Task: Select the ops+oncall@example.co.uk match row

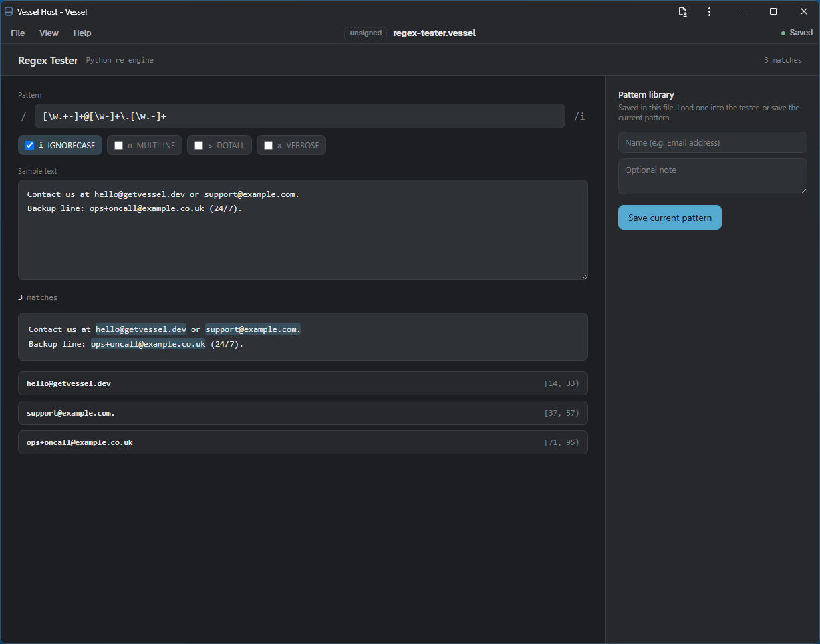Action: tap(303, 442)
